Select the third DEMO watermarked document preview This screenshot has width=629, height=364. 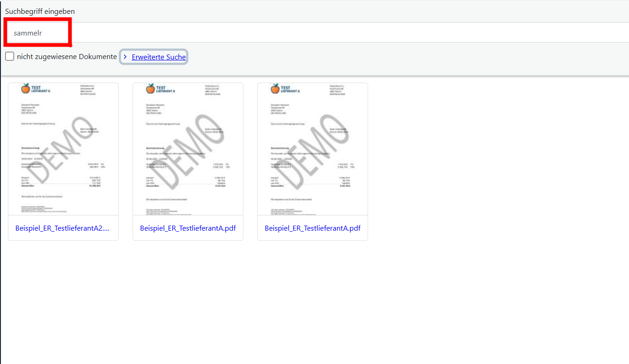click(312, 148)
